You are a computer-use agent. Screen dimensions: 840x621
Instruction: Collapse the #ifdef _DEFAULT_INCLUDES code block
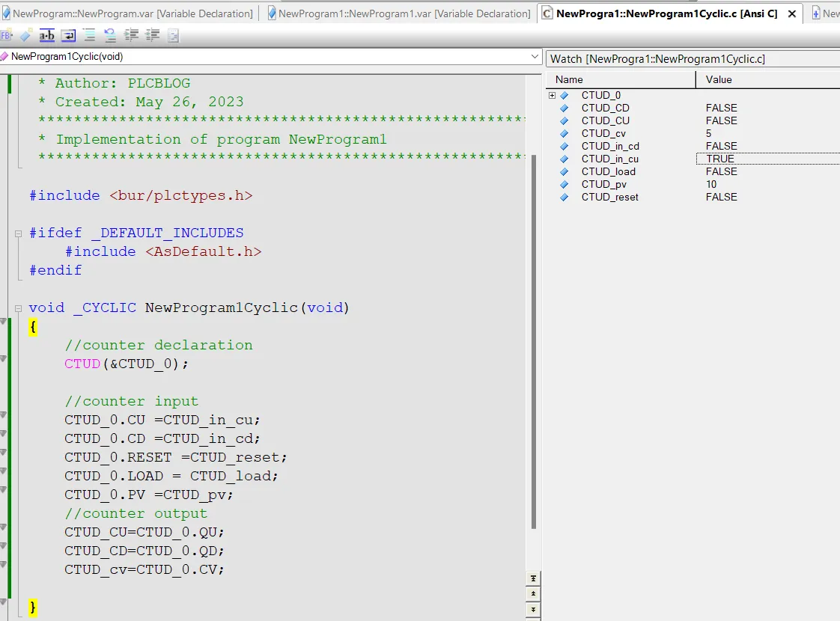pos(18,233)
